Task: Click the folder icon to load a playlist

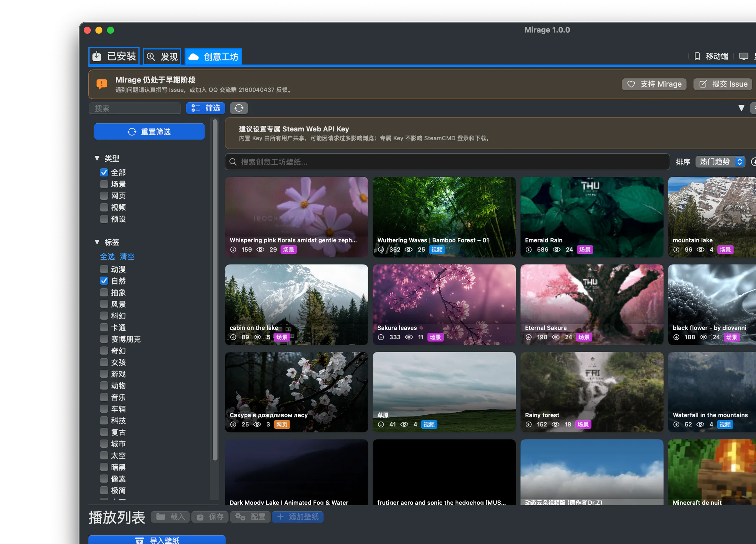Action: pos(160,516)
